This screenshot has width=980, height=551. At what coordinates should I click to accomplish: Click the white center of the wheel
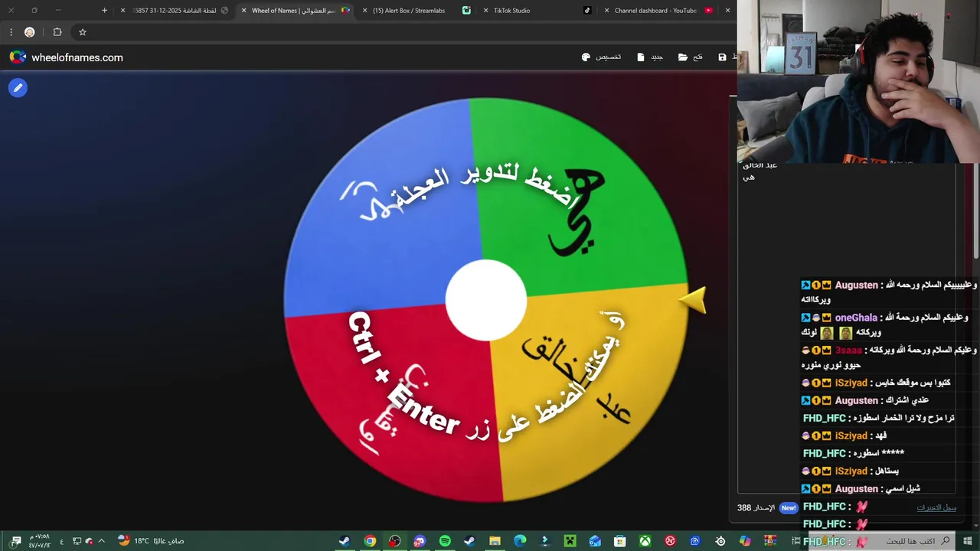(486, 300)
